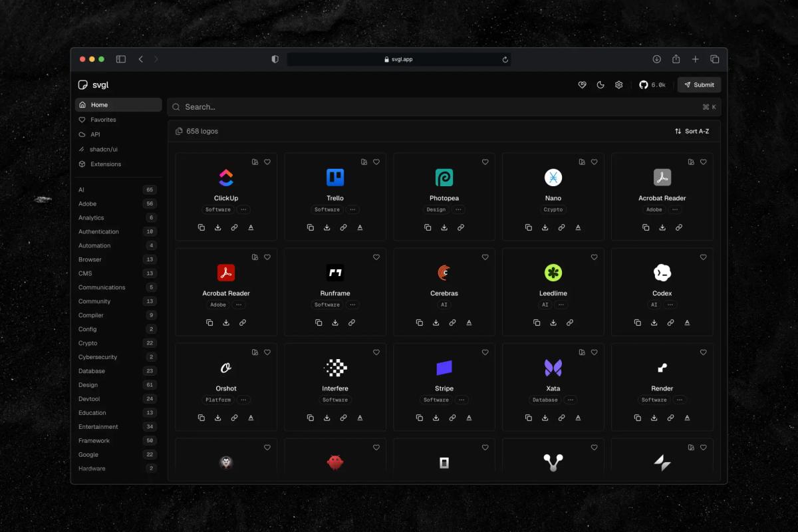Open the Browser category
Viewport: 798px width, 532px height.
[x=117, y=259]
